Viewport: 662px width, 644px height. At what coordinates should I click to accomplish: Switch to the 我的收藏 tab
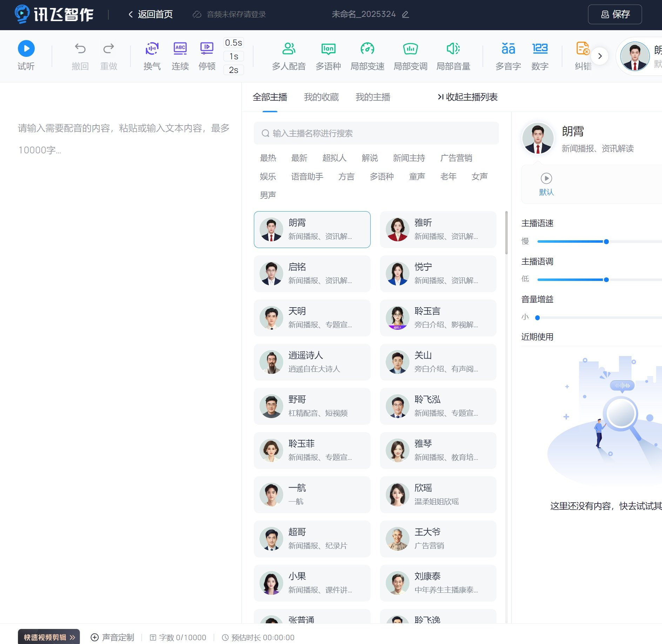[321, 97]
